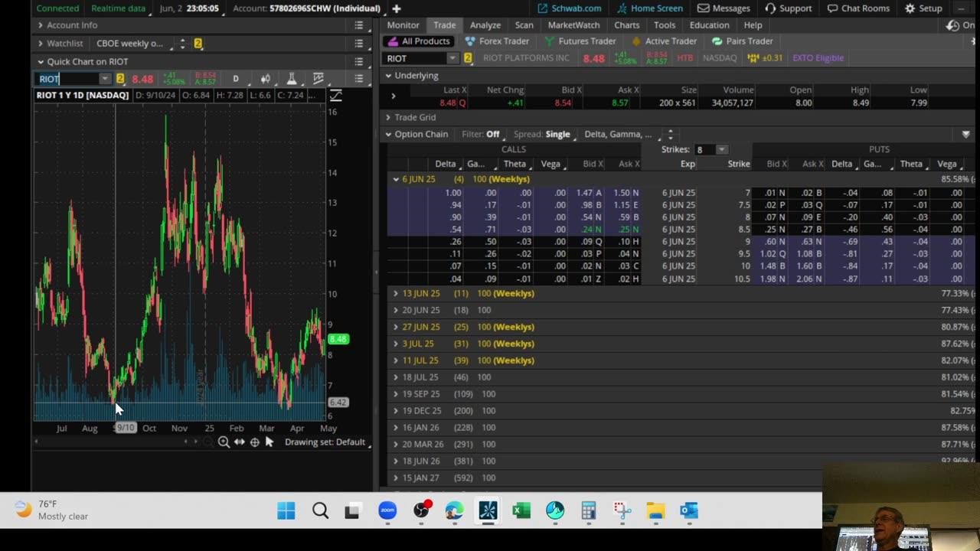Open the Active Trader sub-tab
This screenshot has width=980, height=551.
(664, 41)
